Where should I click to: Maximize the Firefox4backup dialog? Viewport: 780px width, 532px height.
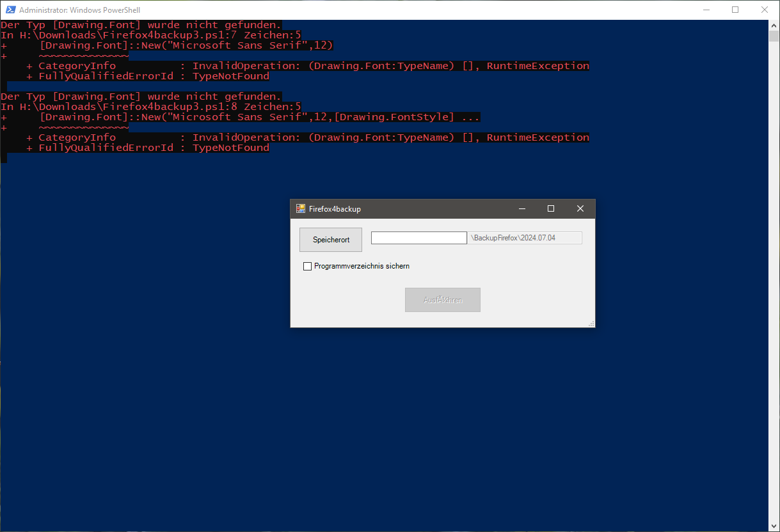[x=551, y=208]
